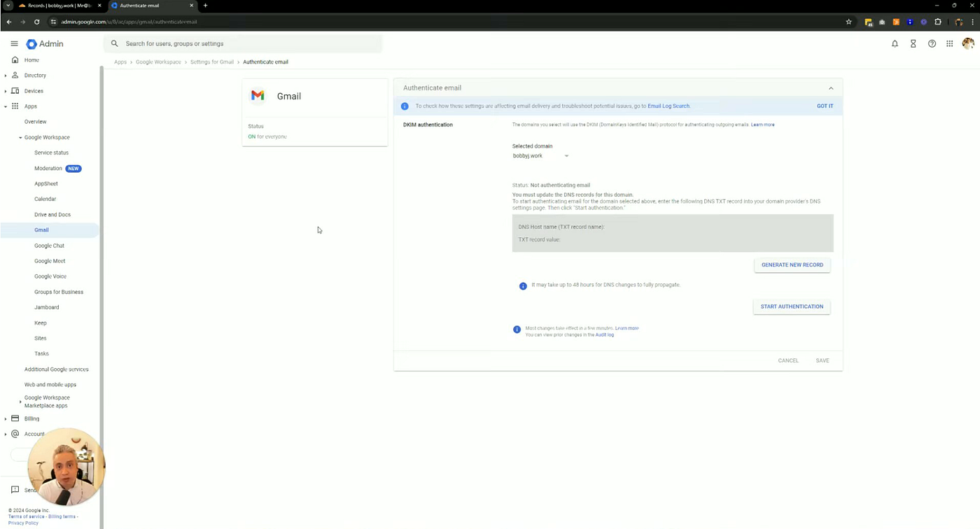The height and width of the screenshot is (529, 980).
Task: Click the search magnifier icon
Action: pos(115,43)
